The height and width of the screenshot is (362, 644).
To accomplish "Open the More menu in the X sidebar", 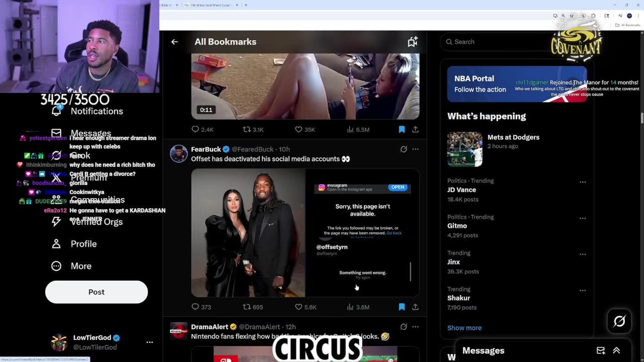I will [x=71, y=266].
